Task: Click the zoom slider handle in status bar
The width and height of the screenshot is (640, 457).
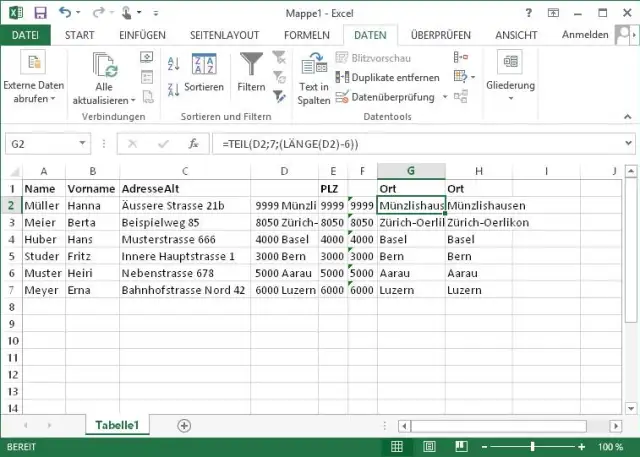Action: [529, 446]
